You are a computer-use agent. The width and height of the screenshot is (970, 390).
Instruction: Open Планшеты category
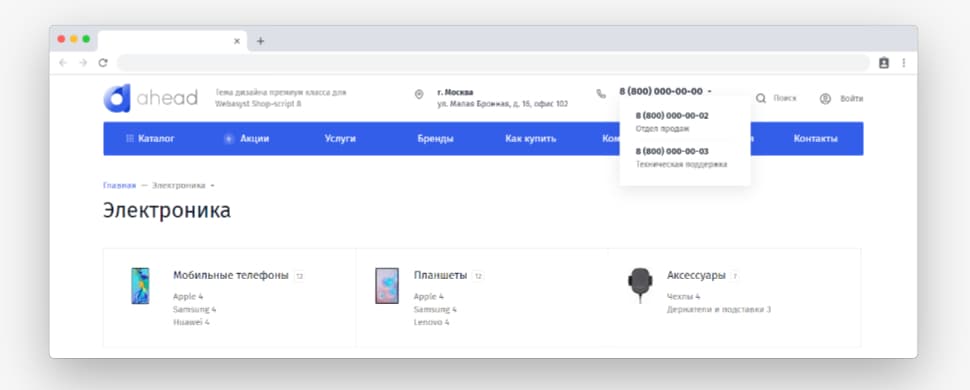click(x=440, y=275)
